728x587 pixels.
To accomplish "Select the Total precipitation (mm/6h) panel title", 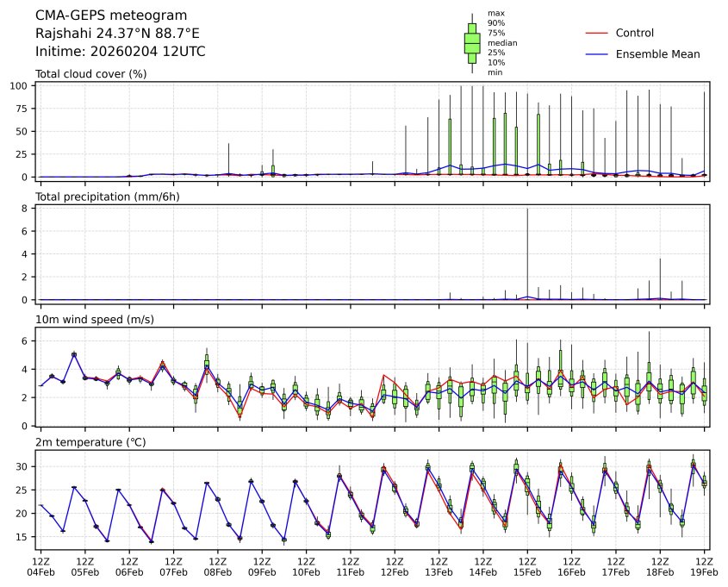I will coord(107,197).
